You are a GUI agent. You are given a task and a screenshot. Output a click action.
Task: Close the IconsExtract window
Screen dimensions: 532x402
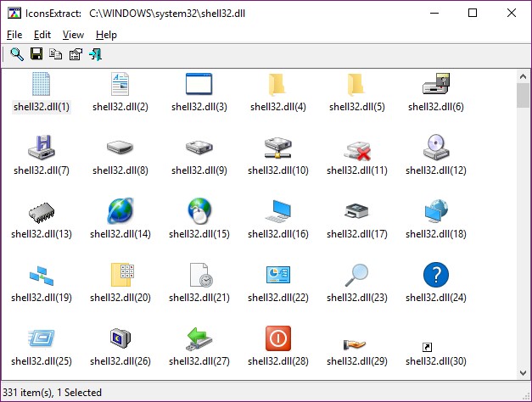pos(512,13)
